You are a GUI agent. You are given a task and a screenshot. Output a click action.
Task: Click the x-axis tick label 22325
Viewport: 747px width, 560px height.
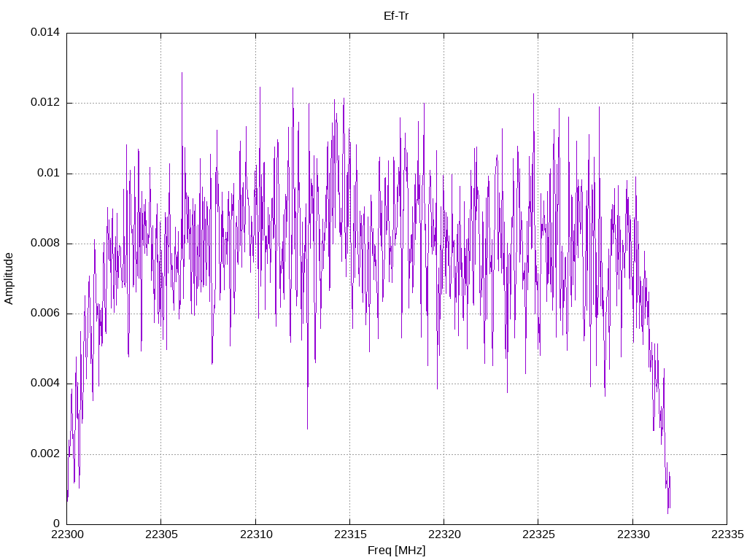tap(538, 534)
